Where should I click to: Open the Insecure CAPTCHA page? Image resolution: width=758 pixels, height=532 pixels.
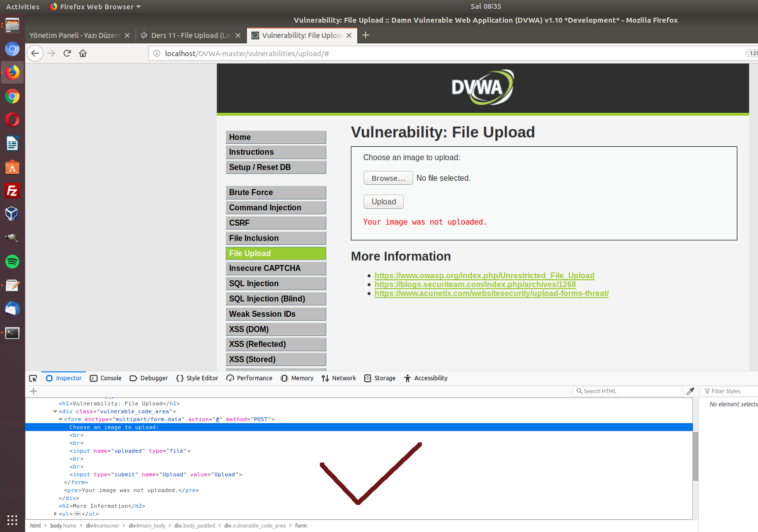coord(276,268)
